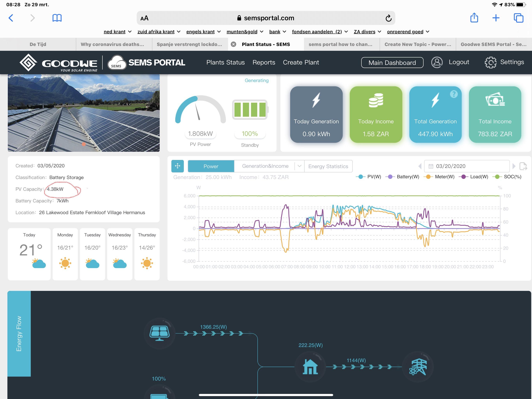Click date field 03/20/2020

467,166
